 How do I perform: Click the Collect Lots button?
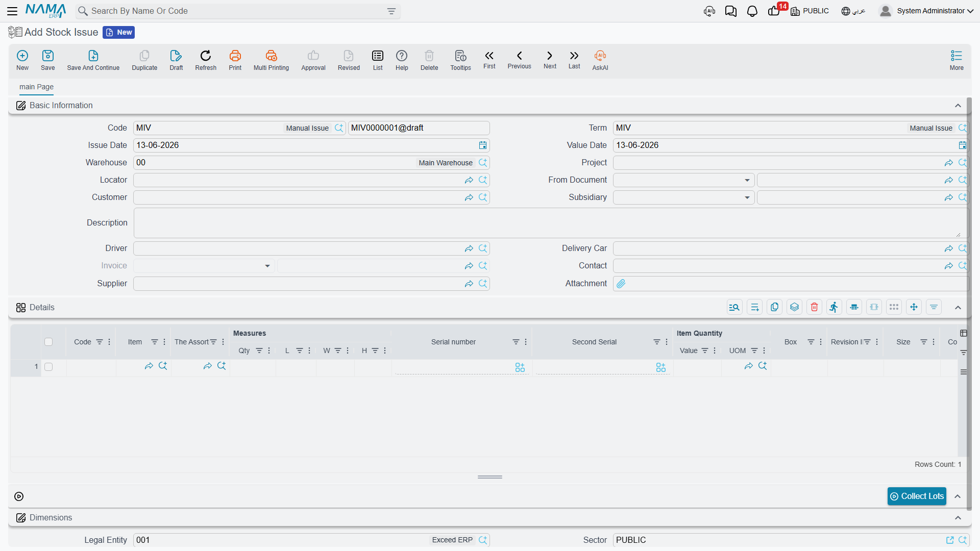(x=917, y=496)
